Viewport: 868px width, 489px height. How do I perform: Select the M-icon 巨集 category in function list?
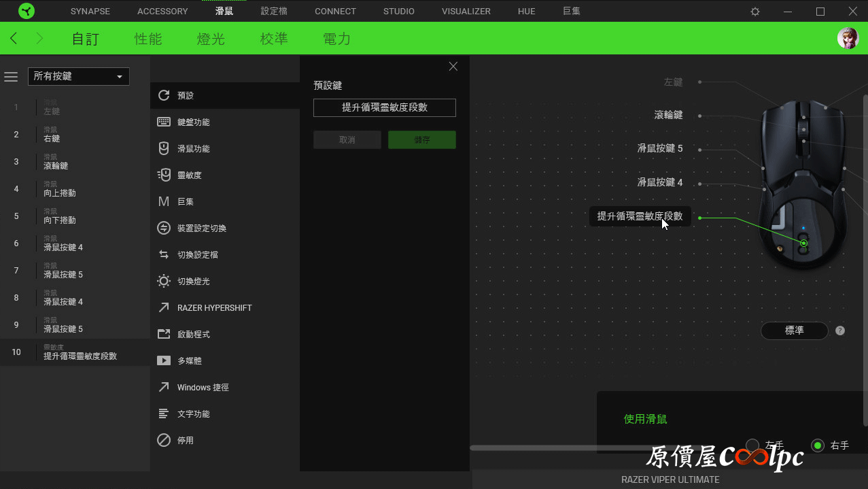[x=225, y=201]
